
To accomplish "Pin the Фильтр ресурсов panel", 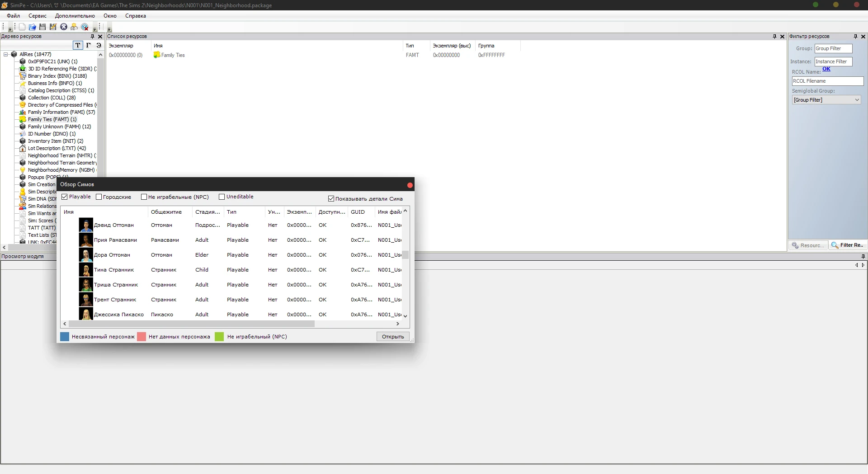I will coord(855,37).
